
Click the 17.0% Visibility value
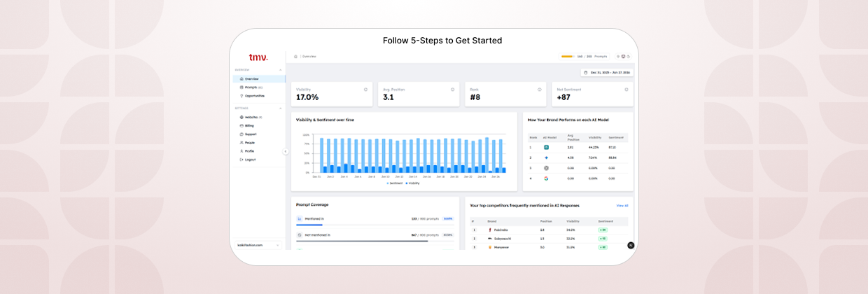pos(307,97)
